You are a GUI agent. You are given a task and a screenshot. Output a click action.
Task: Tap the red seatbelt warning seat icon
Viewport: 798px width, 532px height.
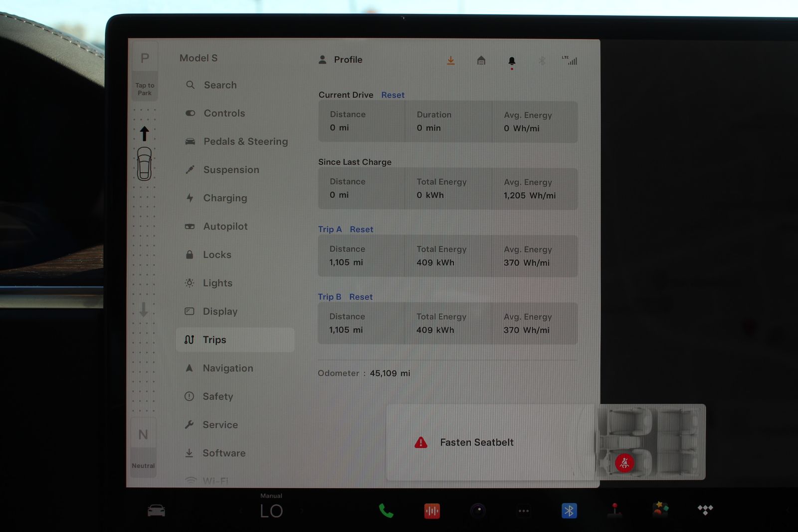click(x=624, y=463)
